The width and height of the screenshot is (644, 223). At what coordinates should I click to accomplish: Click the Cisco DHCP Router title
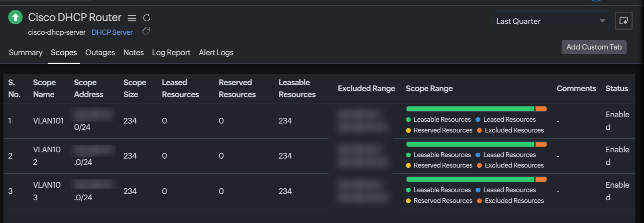pyautogui.click(x=75, y=17)
